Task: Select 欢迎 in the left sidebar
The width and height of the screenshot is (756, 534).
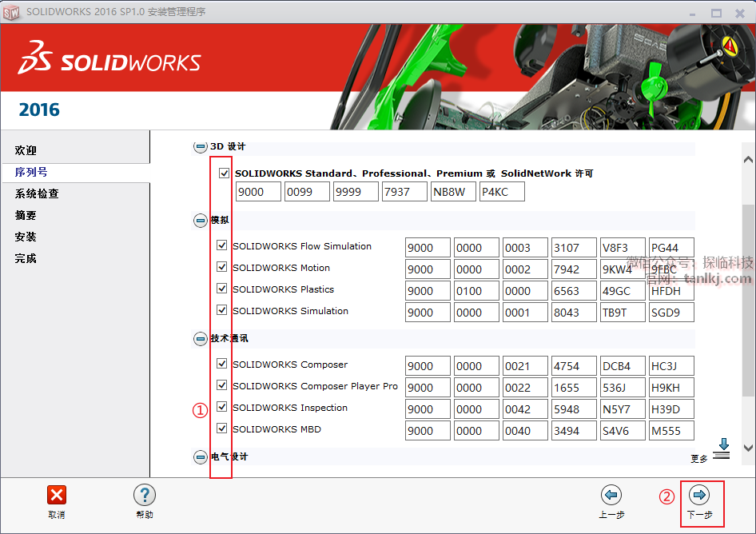Action: [x=26, y=150]
